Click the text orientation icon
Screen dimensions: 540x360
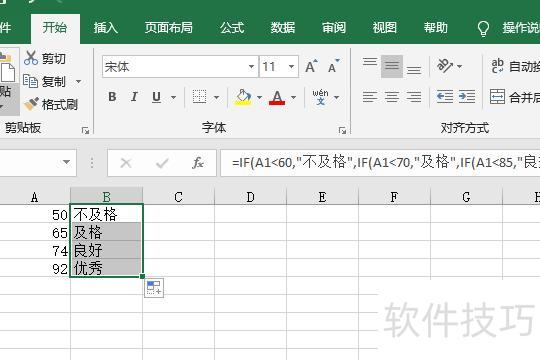445,65
